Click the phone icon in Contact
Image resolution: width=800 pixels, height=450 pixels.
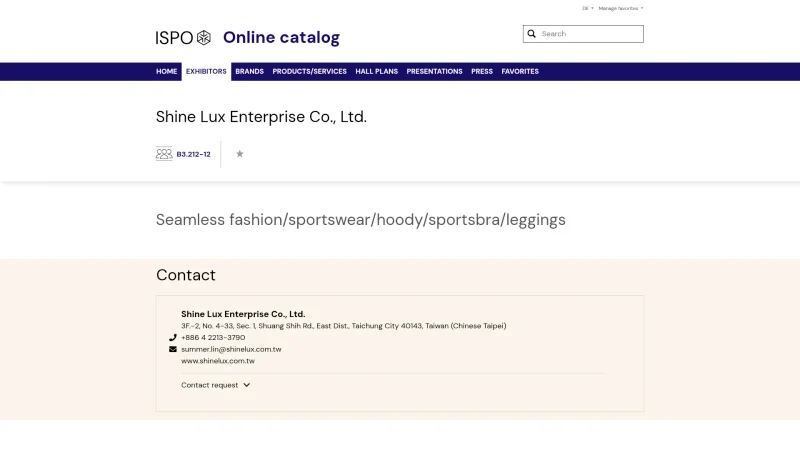(172, 337)
